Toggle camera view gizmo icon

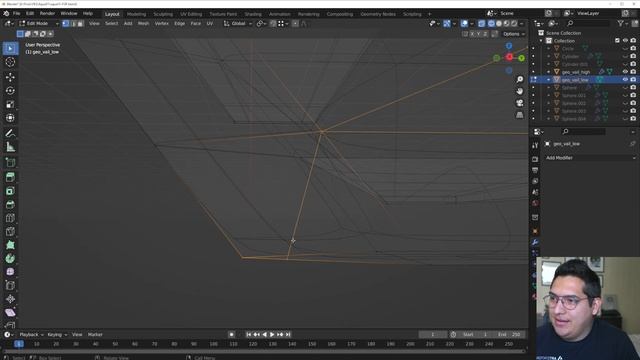point(520,103)
